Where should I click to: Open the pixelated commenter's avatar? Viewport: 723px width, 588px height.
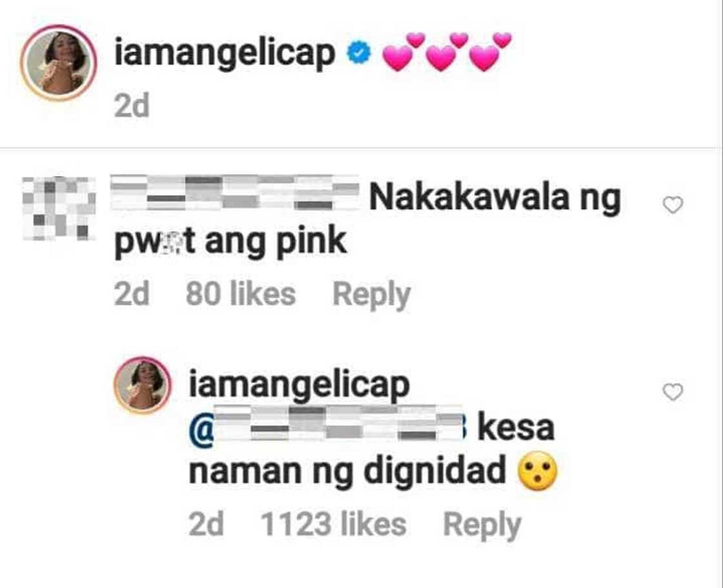[58, 208]
